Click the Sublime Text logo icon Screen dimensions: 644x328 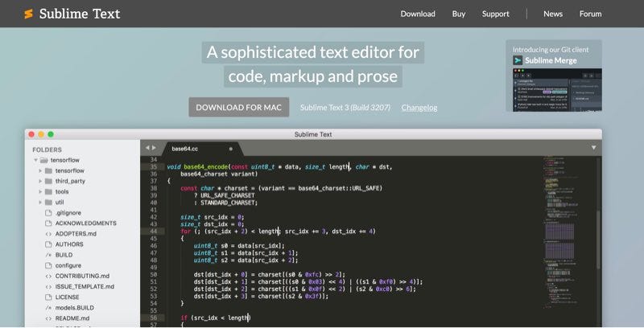[x=28, y=14]
